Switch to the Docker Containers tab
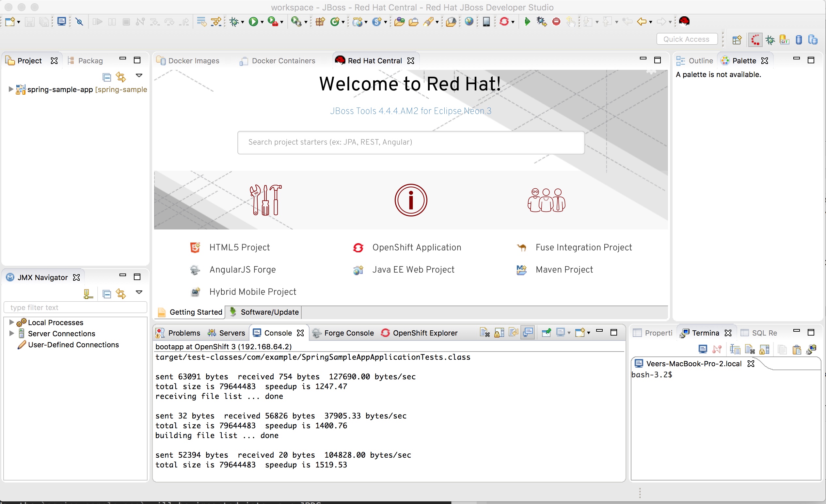Viewport: 826px width, 504px height. point(278,61)
